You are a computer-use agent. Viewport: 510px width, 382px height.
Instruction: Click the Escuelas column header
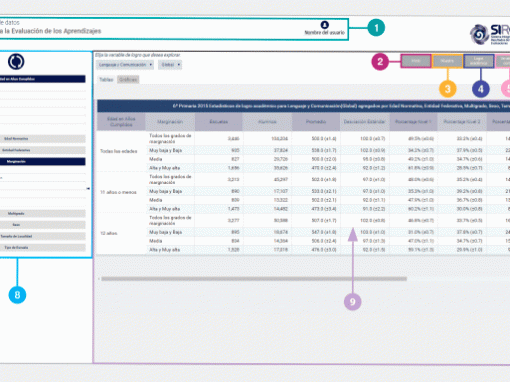218,122
